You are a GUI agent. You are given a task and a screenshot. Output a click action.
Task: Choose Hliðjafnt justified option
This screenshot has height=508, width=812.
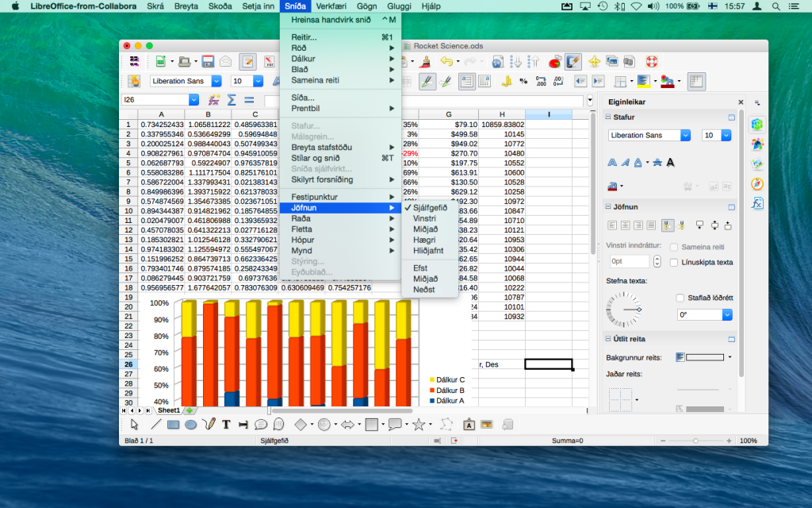coord(428,250)
